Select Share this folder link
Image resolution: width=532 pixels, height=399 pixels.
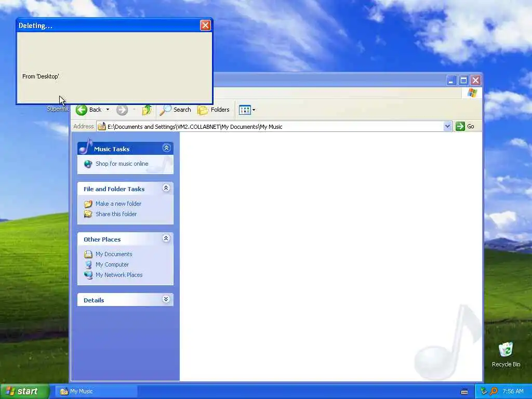(x=116, y=214)
